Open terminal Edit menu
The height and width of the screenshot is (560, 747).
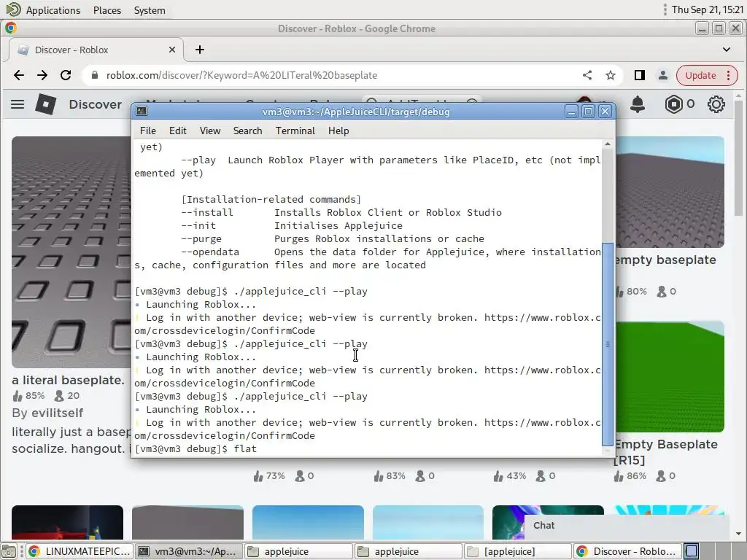[x=178, y=131]
